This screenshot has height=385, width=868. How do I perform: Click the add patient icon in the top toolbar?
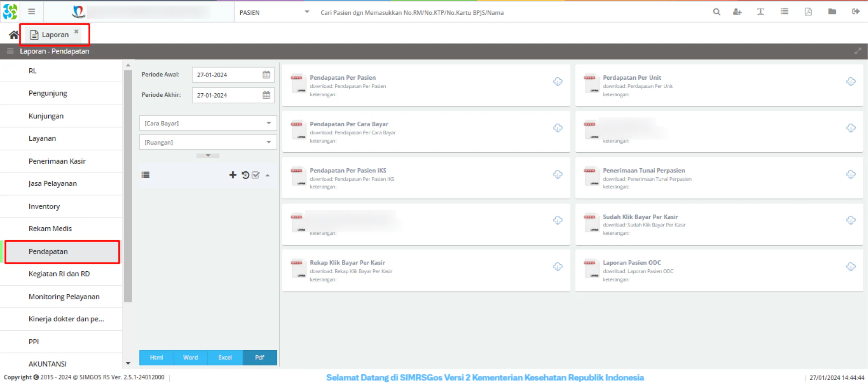[x=737, y=12]
